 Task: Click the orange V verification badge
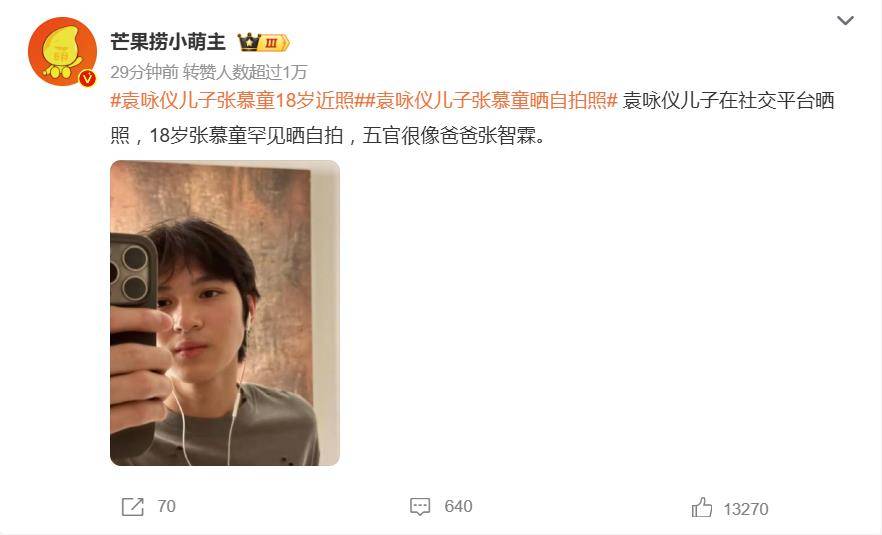tap(87, 78)
